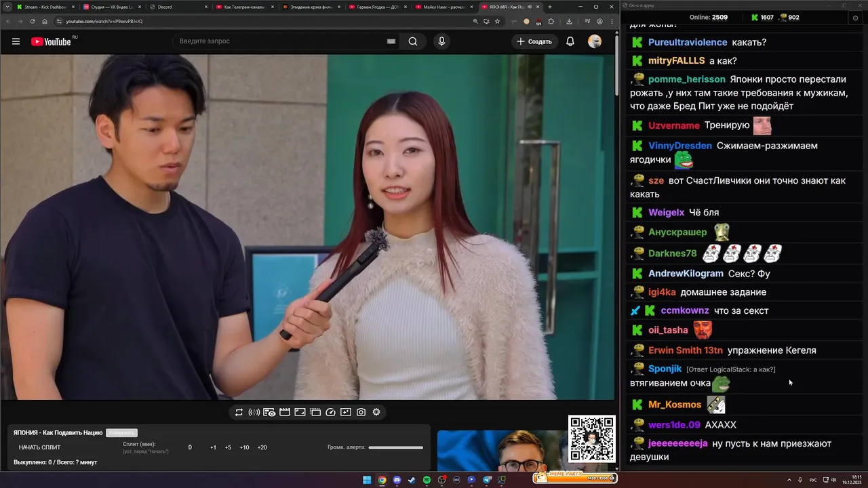Open the YouTube account avatar menu
This screenshot has height=488, width=868.
pyautogui.click(x=595, y=41)
